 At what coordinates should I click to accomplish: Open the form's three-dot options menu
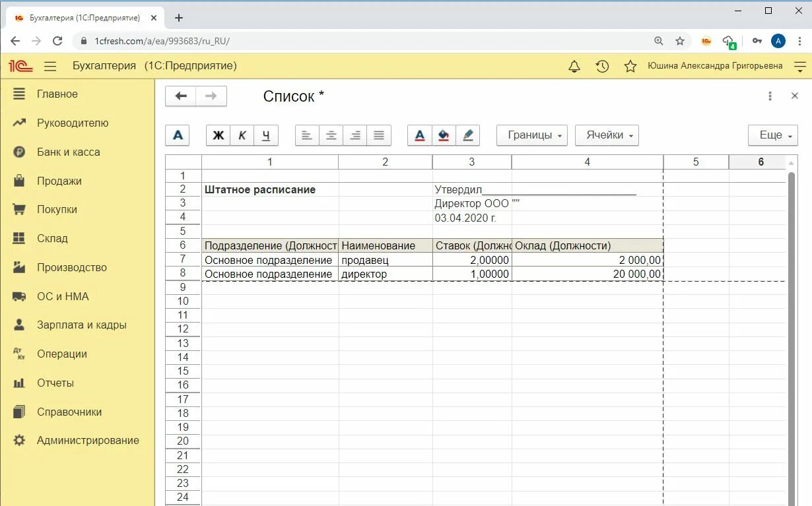click(x=770, y=96)
